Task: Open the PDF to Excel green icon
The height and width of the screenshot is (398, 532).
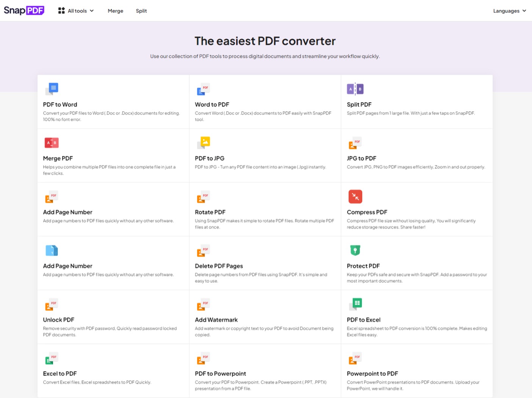Action: tap(355, 304)
